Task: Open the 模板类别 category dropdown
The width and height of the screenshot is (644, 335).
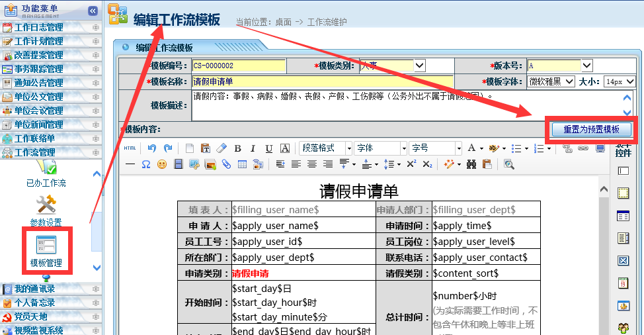Action: coord(419,66)
